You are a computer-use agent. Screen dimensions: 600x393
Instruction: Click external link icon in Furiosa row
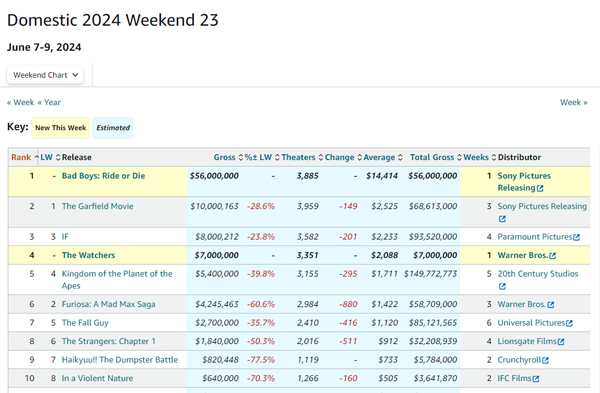[551, 305]
